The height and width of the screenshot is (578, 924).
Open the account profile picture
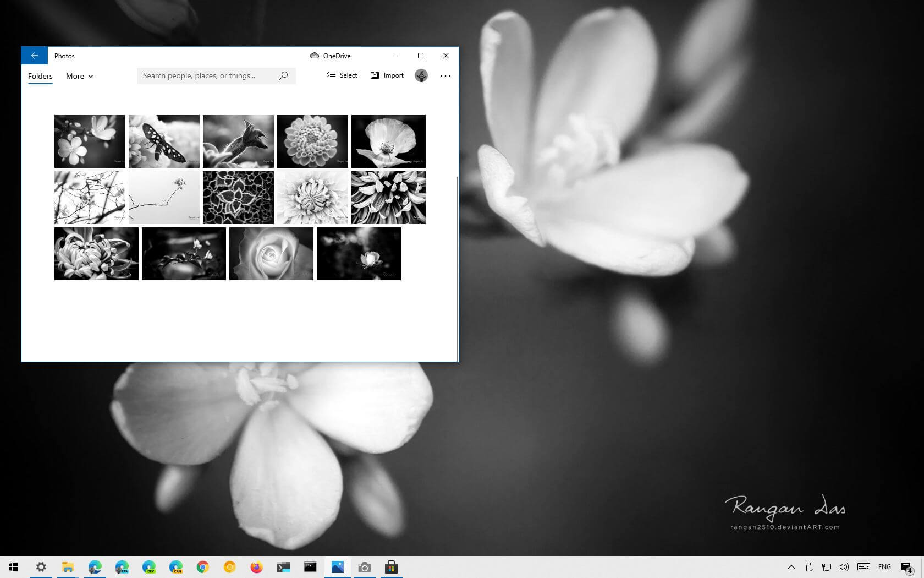tap(421, 76)
